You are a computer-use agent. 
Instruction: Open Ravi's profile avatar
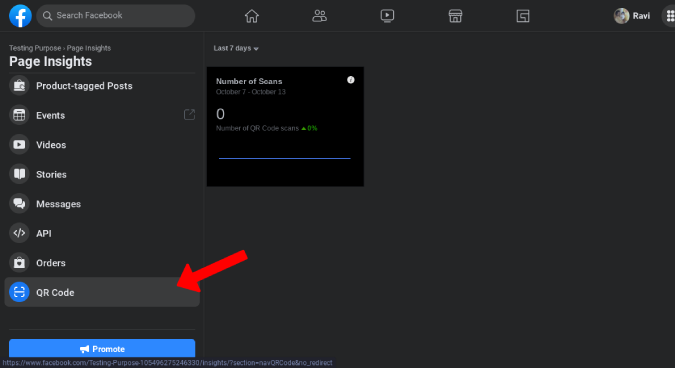click(x=621, y=16)
